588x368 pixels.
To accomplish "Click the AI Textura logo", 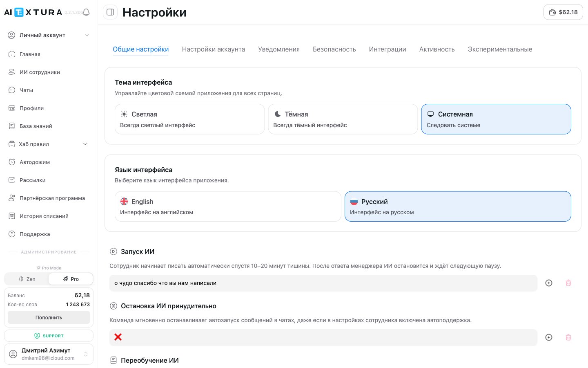I will tap(33, 12).
